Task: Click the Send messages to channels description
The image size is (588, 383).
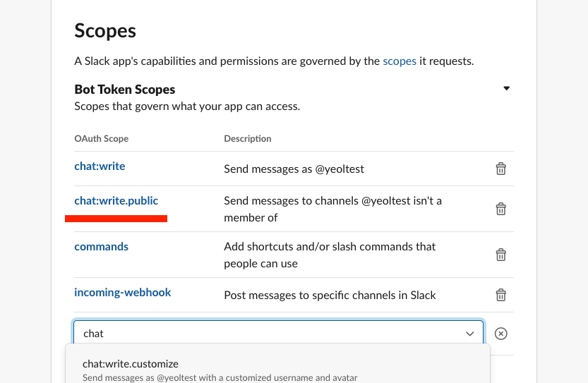Action: pos(332,209)
